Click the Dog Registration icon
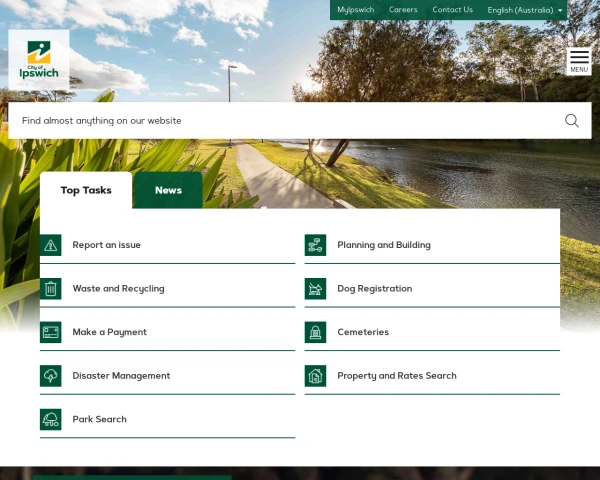600x480 pixels. (316, 289)
